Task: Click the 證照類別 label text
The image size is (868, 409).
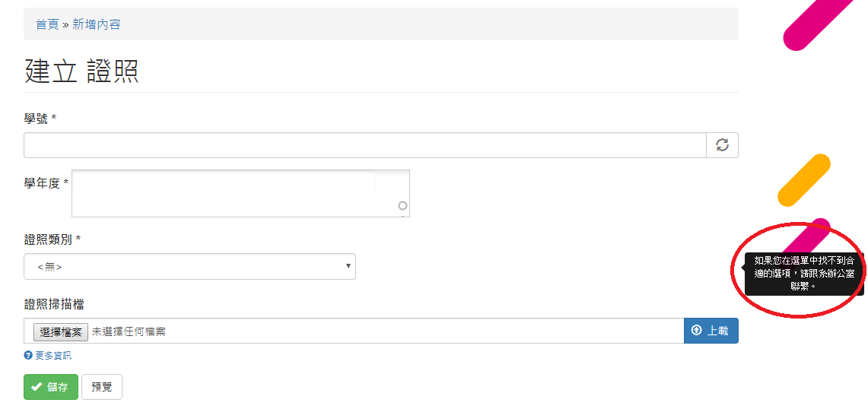Action: [x=48, y=239]
